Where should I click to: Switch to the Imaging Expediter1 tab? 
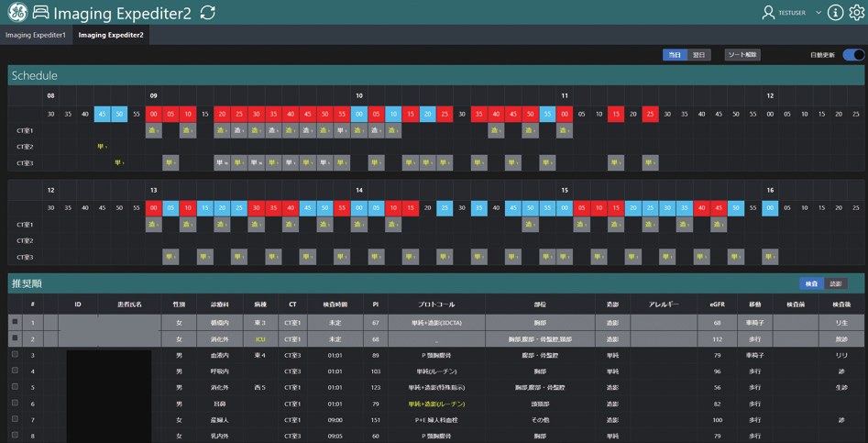tap(36, 35)
